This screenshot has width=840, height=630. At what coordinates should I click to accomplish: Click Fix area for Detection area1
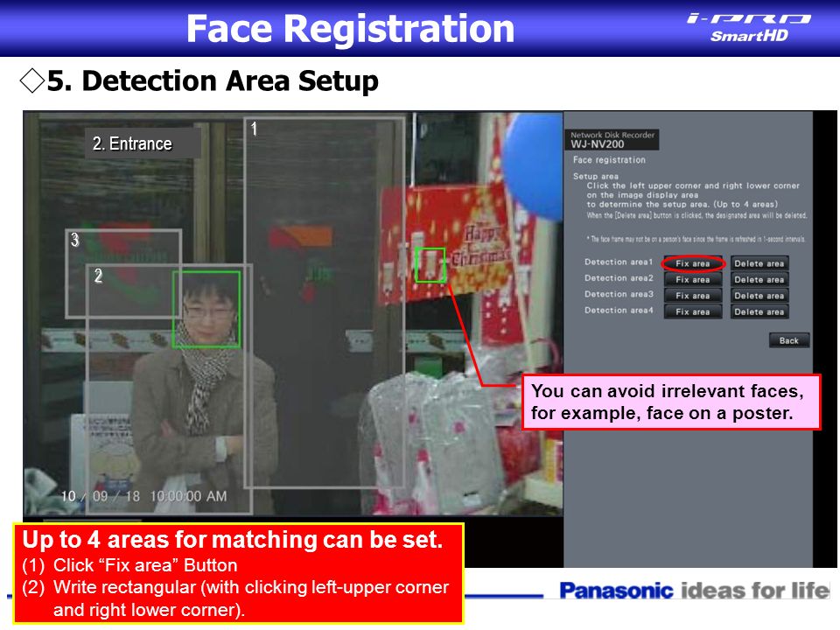click(x=693, y=263)
